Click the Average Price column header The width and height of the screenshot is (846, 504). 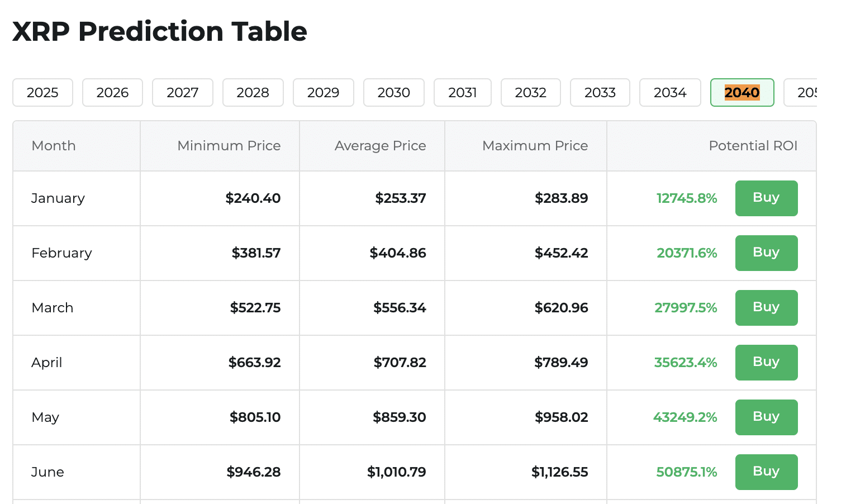380,146
